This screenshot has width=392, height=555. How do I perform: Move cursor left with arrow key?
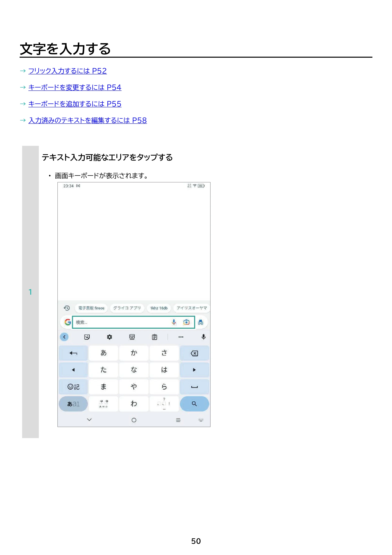pos(73,370)
